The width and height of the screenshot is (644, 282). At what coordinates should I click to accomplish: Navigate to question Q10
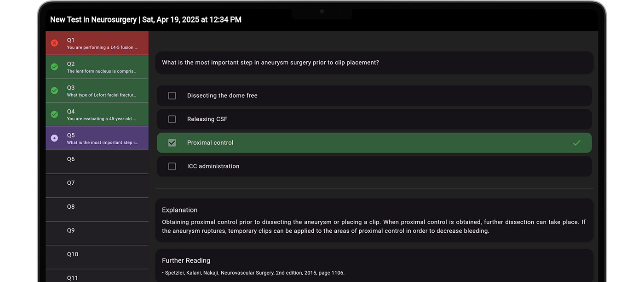click(x=97, y=257)
